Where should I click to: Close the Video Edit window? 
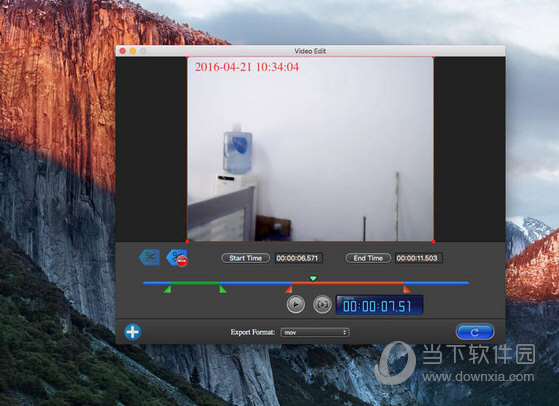(x=123, y=51)
